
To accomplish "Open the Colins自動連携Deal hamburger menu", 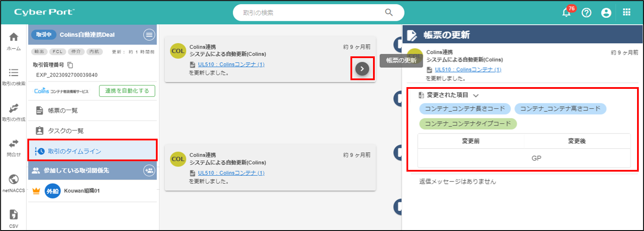I will tap(149, 35).
